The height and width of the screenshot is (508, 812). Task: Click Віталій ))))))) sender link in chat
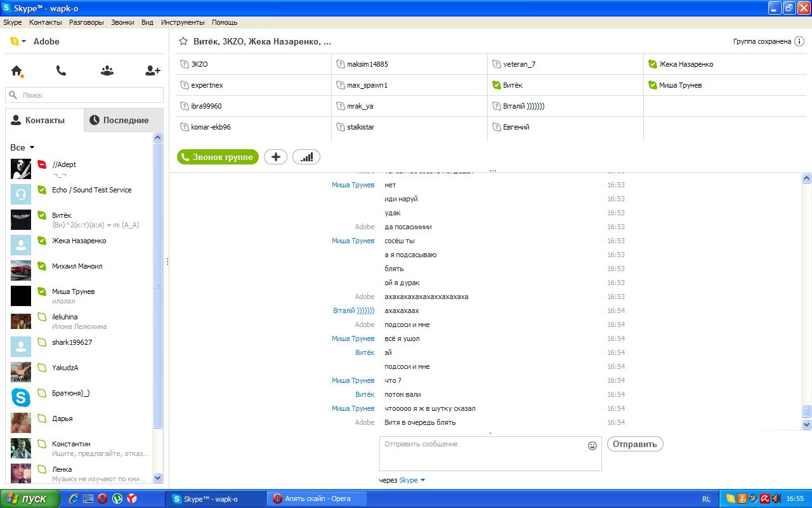(353, 311)
